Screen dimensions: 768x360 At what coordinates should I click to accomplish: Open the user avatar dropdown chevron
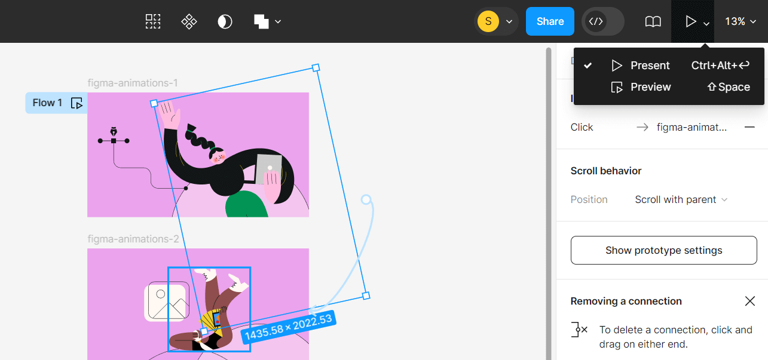point(509,22)
